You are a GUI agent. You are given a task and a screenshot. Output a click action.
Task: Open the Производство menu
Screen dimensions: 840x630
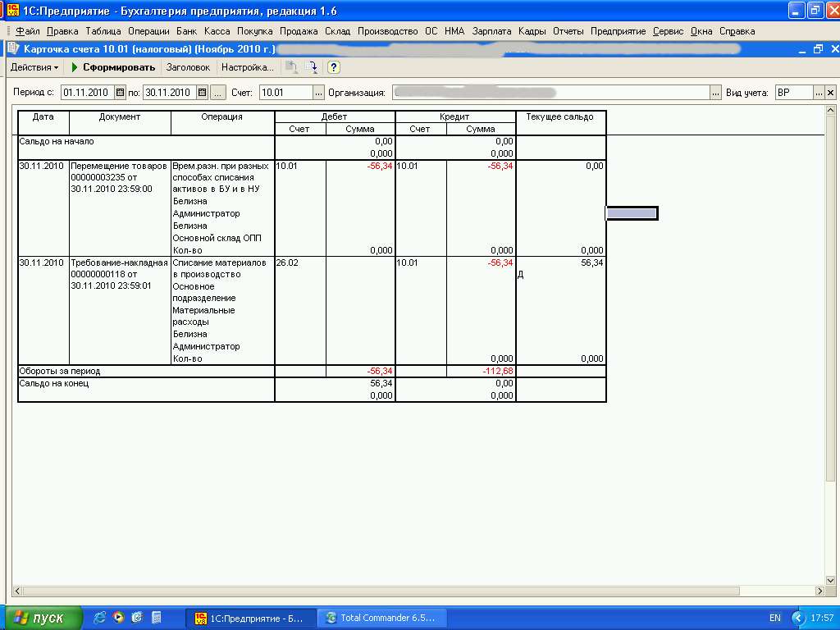click(387, 31)
